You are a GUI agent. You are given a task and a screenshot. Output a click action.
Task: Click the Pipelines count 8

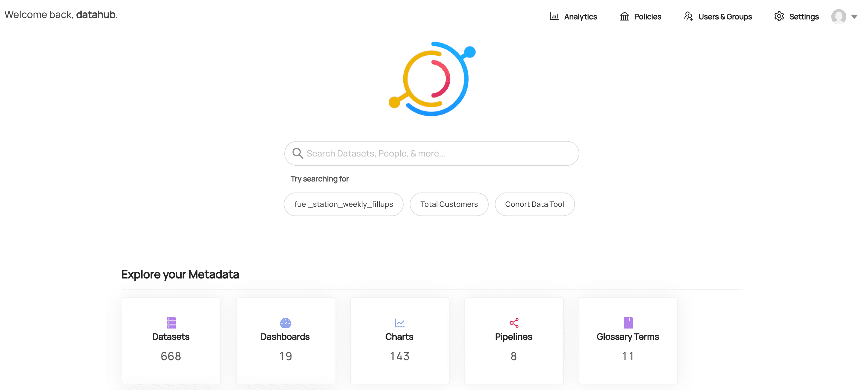click(x=513, y=356)
